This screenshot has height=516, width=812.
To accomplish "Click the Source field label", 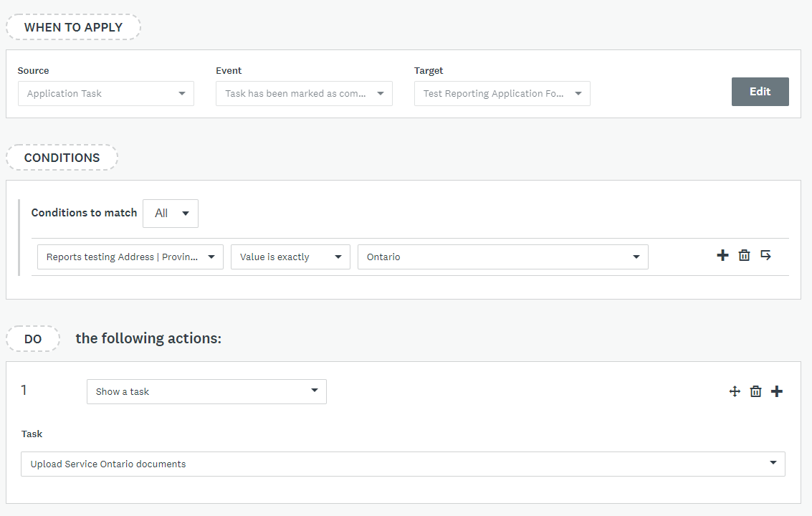I will click(x=33, y=70).
